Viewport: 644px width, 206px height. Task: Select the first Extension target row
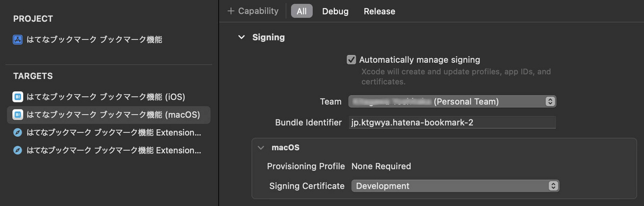[x=108, y=133]
